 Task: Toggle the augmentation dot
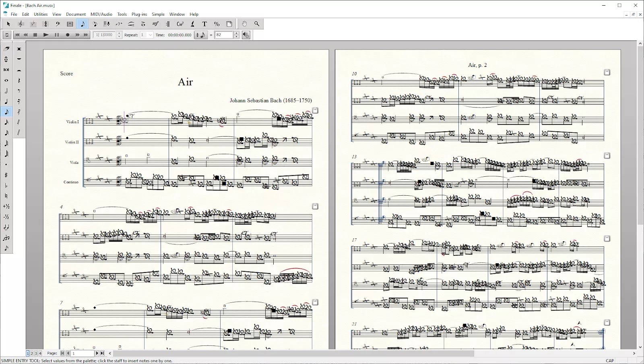click(6, 165)
